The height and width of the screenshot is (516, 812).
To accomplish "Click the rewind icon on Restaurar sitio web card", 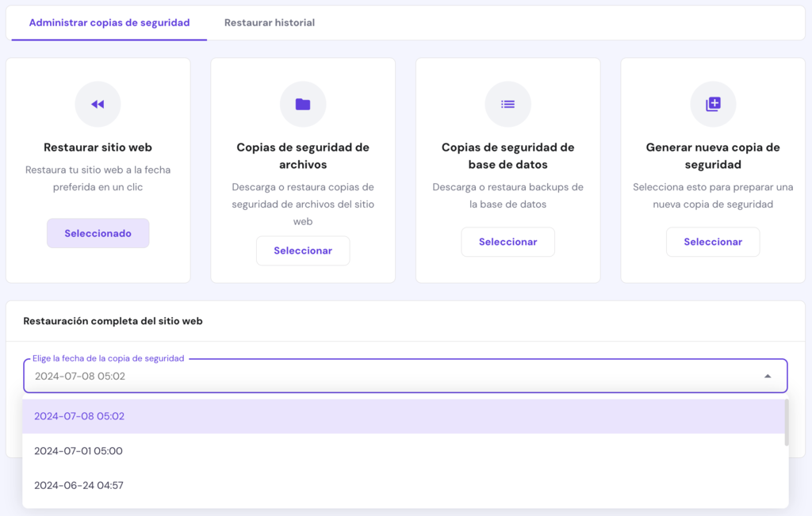I will pos(98,104).
